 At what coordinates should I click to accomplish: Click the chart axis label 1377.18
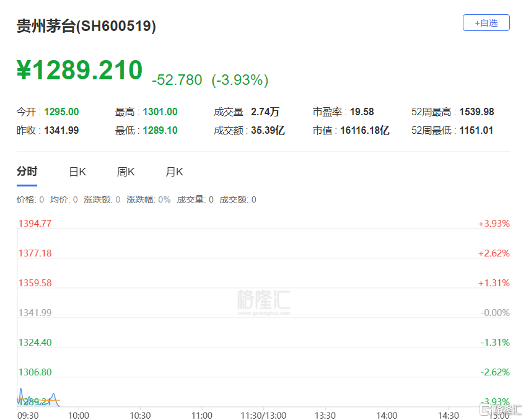35,253
